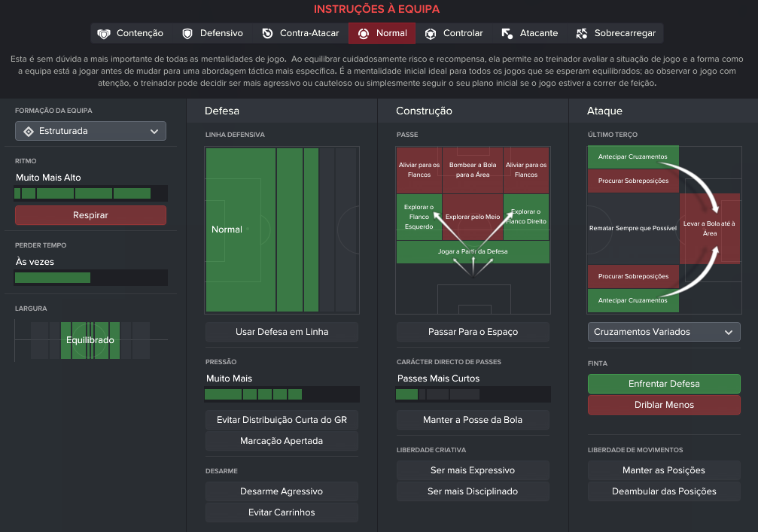Open the Formação da Equipa dropdown
The image size is (758, 532).
point(90,131)
